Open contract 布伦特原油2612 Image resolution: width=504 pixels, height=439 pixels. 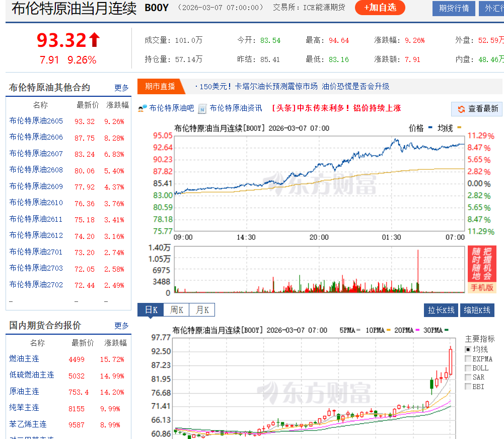[36, 235]
